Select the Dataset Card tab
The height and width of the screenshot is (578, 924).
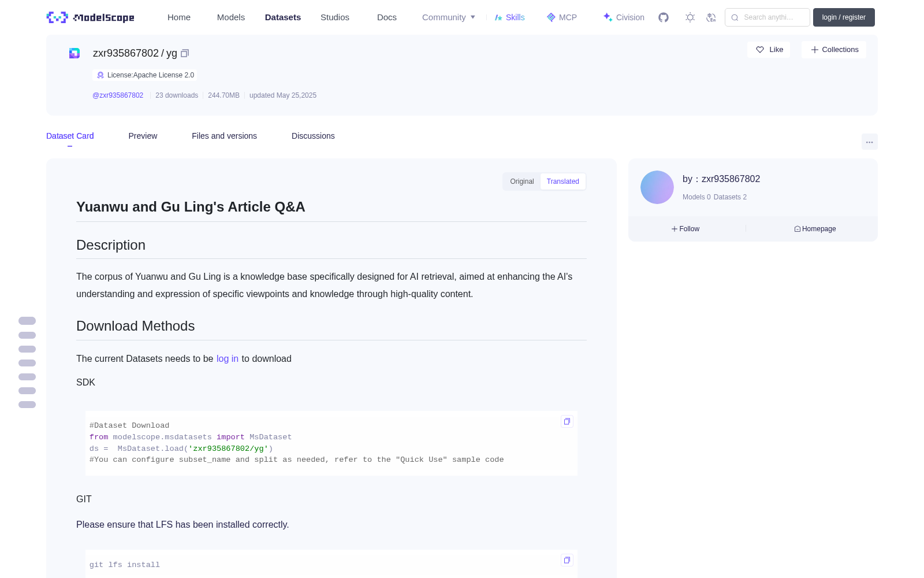[x=70, y=136]
